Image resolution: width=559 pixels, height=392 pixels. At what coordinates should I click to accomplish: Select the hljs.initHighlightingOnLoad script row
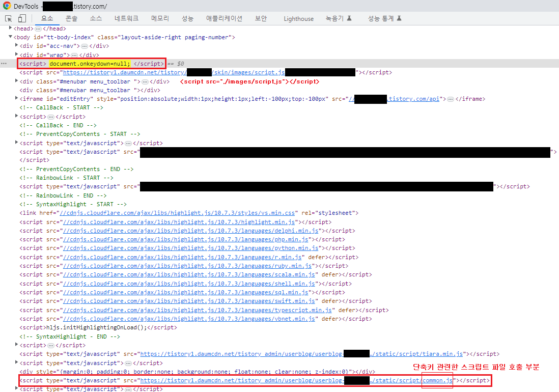point(98,327)
